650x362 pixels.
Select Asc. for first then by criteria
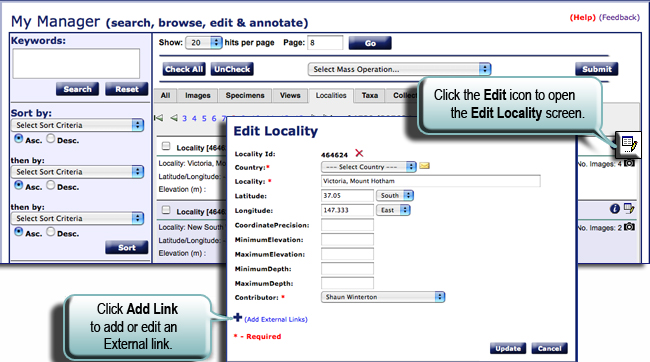click(x=18, y=185)
